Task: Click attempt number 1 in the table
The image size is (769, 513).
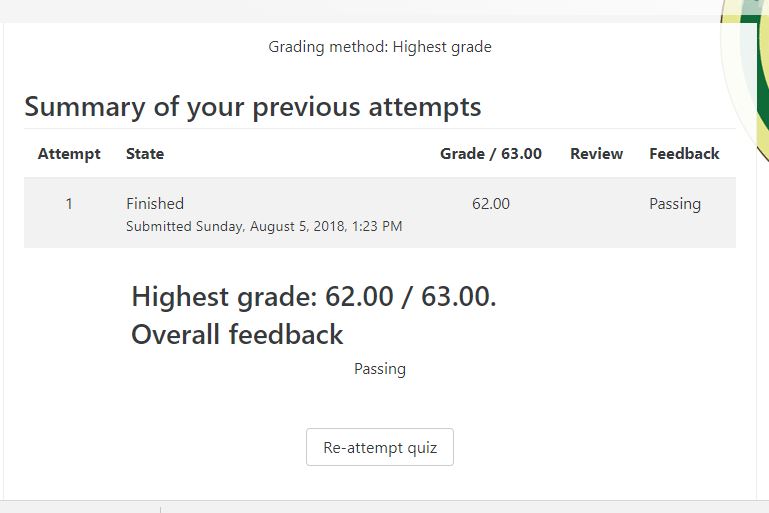Action: pyautogui.click(x=69, y=204)
